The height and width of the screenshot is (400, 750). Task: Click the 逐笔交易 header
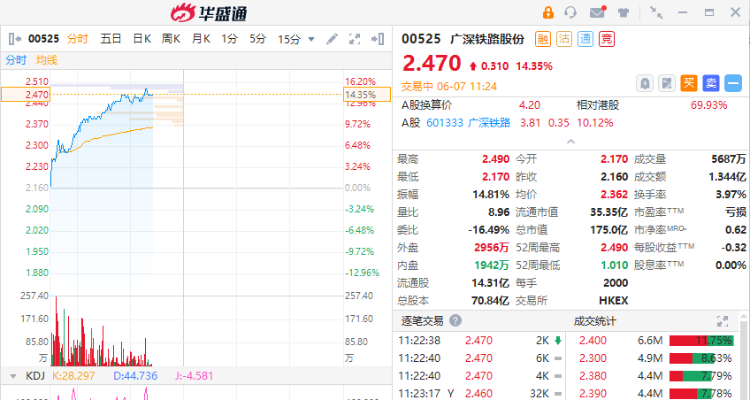422,321
